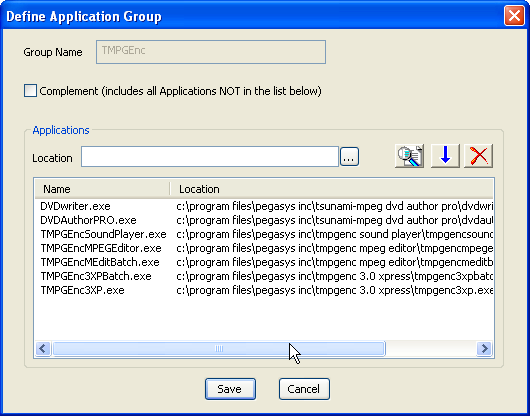Screen dimensions: 530x416
Task: Sort by the Location column header
Action: (332, 189)
